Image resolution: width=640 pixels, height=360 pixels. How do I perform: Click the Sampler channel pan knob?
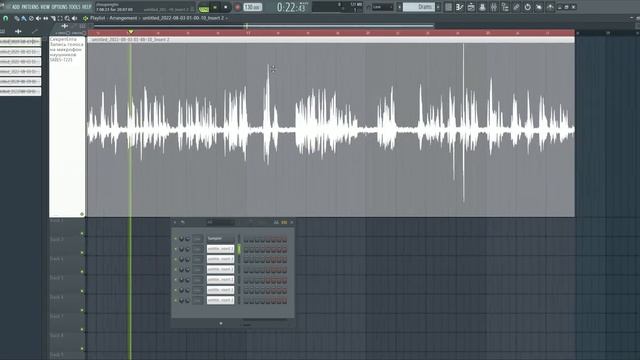182,239
